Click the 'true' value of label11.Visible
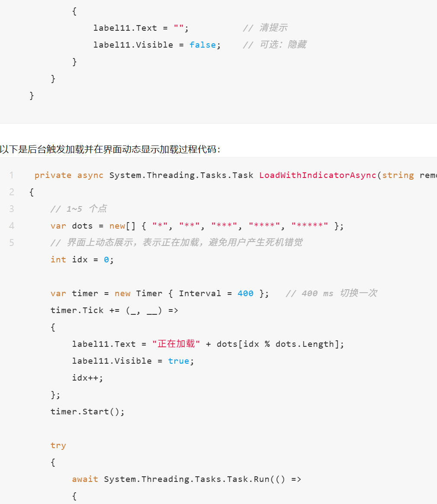Screen dimensions: 437x504 click(179, 361)
